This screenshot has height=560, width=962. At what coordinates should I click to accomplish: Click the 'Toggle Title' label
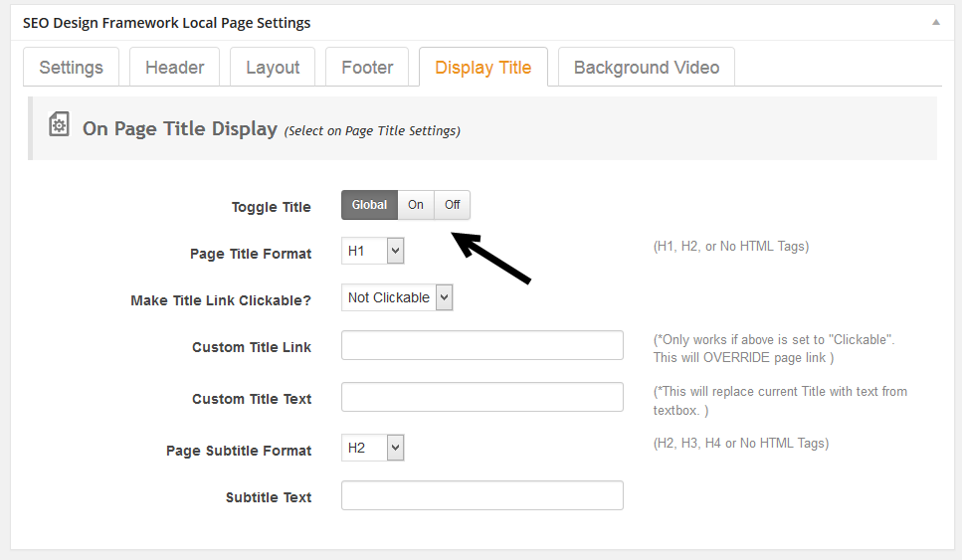point(272,207)
